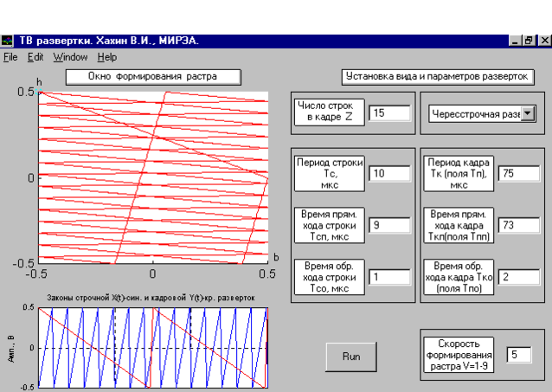This screenshot has height=392, width=552.
Task: Select the 'Чересстрочная' combo box text
Action: coord(474,113)
